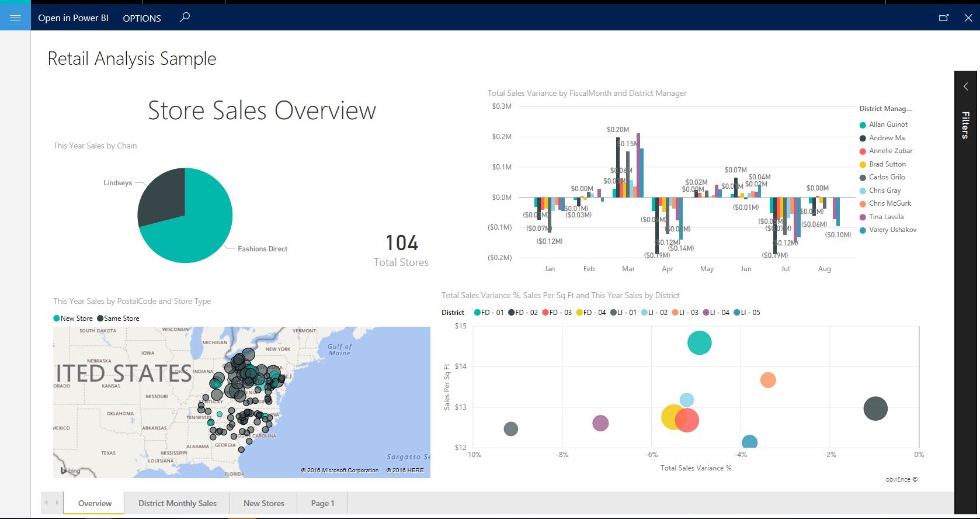Open the OPTIONS menu

click(x=142, y=18)
